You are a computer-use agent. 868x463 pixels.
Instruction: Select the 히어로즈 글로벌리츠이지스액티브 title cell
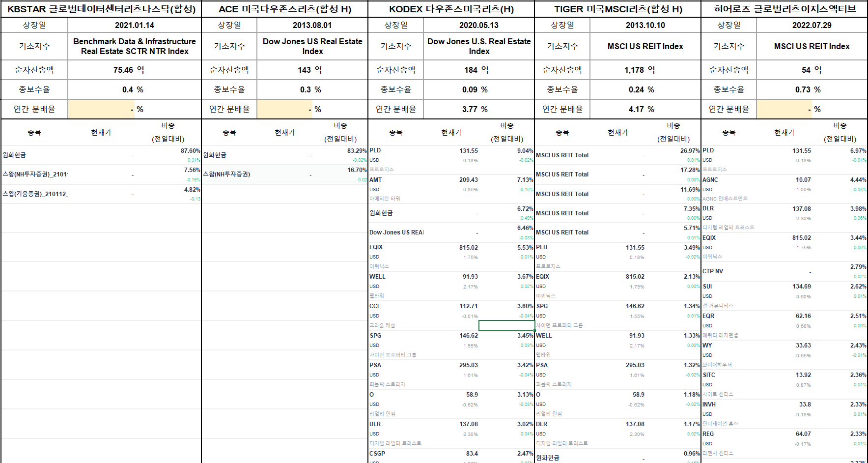pyautogui.click(x=784, y=9)
